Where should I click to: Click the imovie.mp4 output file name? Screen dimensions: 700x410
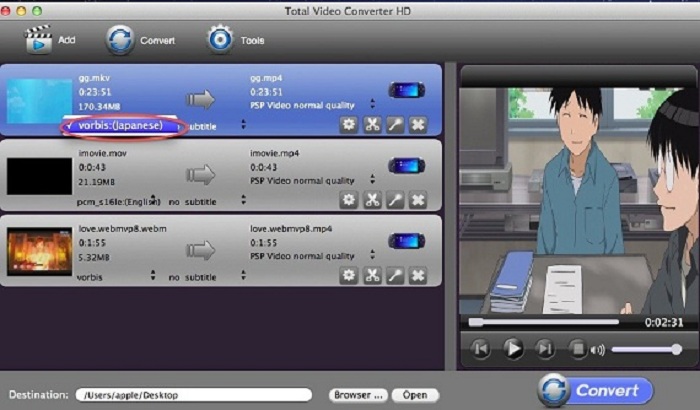275,153
